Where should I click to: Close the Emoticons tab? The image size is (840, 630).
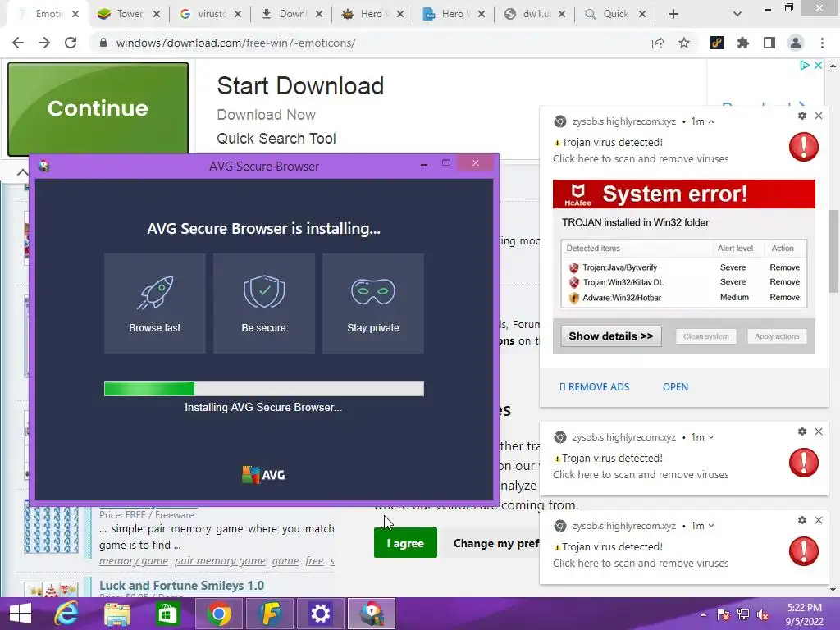(75, 14)
